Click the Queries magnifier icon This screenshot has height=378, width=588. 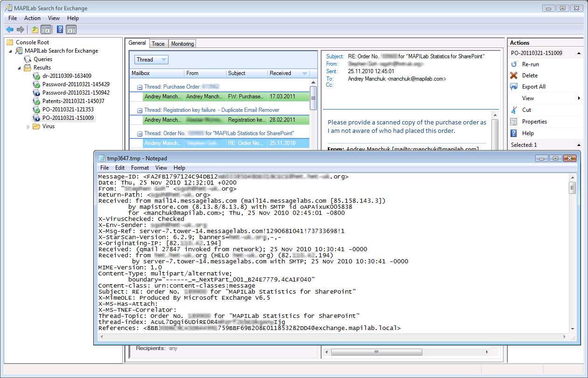click(x=28, y=59)
